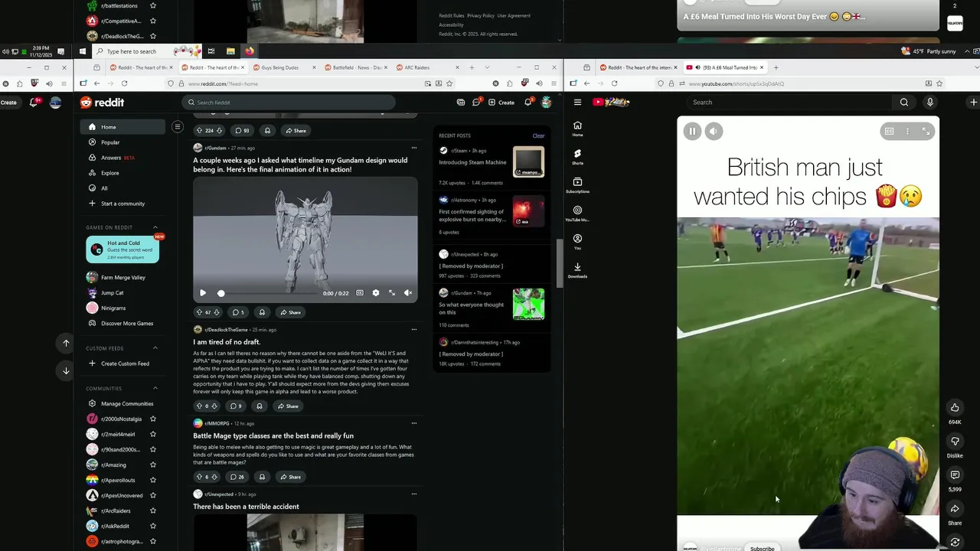Viewport: 980px width, 551px height.
Task: Open YouTube Short comments
Action: [x=955, y=475]
